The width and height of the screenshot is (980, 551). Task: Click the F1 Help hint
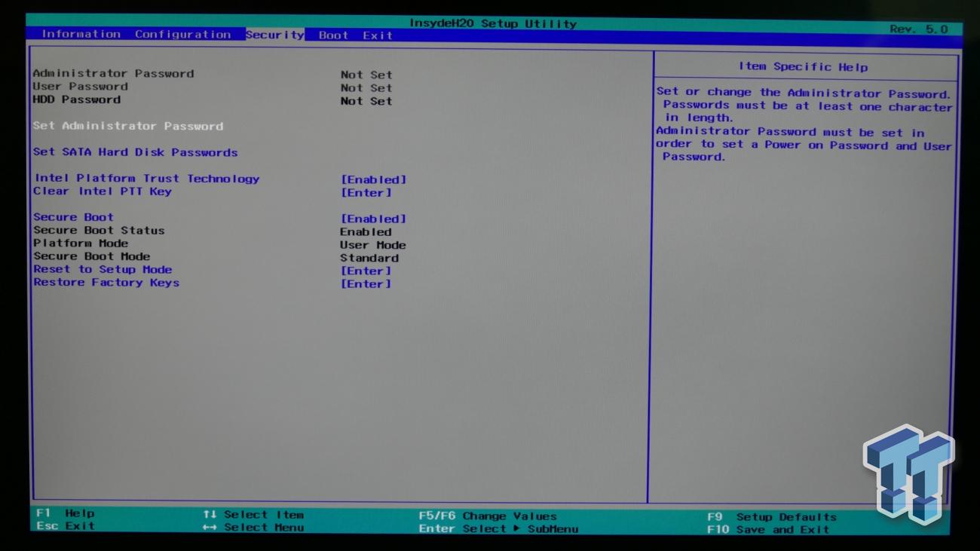[x=66, y=513]
